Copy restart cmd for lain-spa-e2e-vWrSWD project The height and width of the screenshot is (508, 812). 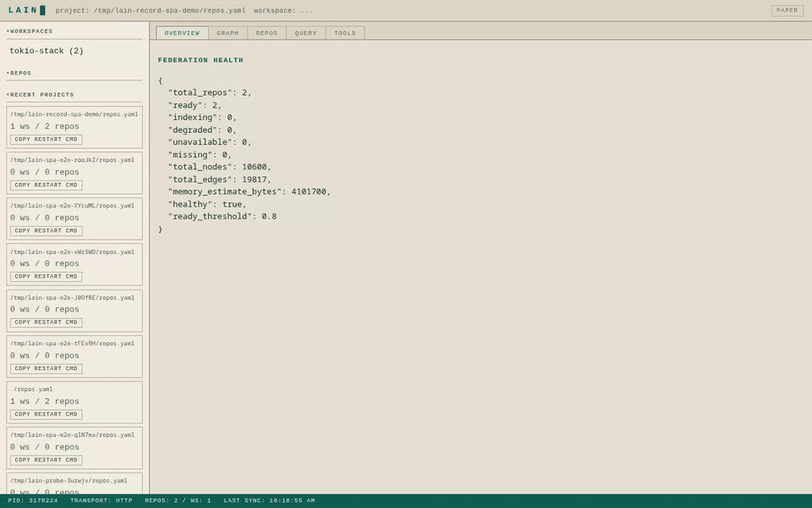coord(46,277)
